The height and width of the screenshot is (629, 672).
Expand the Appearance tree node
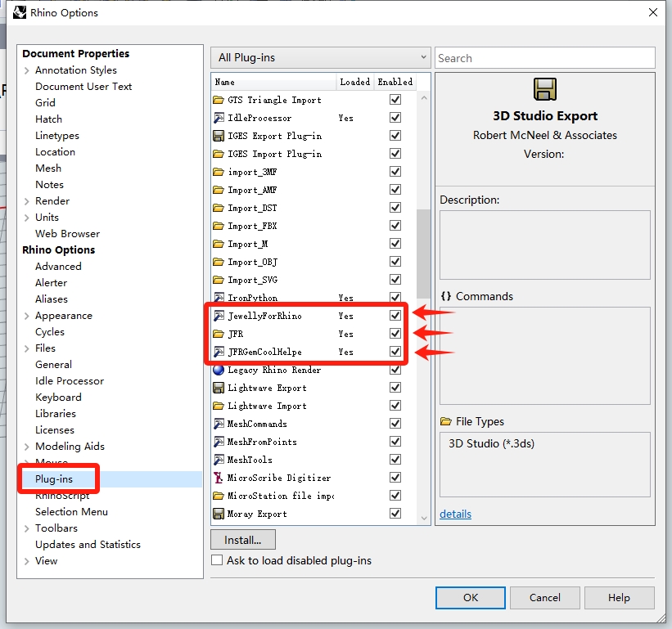(x=26, y=316)
